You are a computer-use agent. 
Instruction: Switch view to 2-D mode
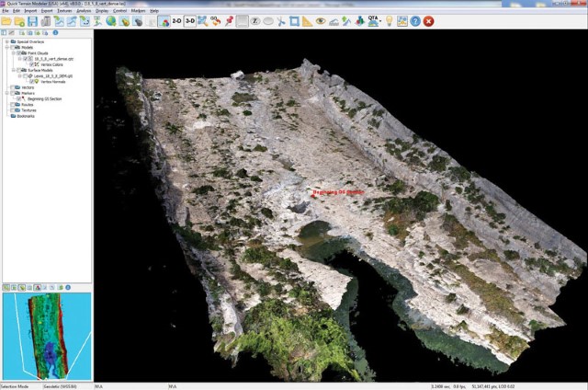pos(177,20)
